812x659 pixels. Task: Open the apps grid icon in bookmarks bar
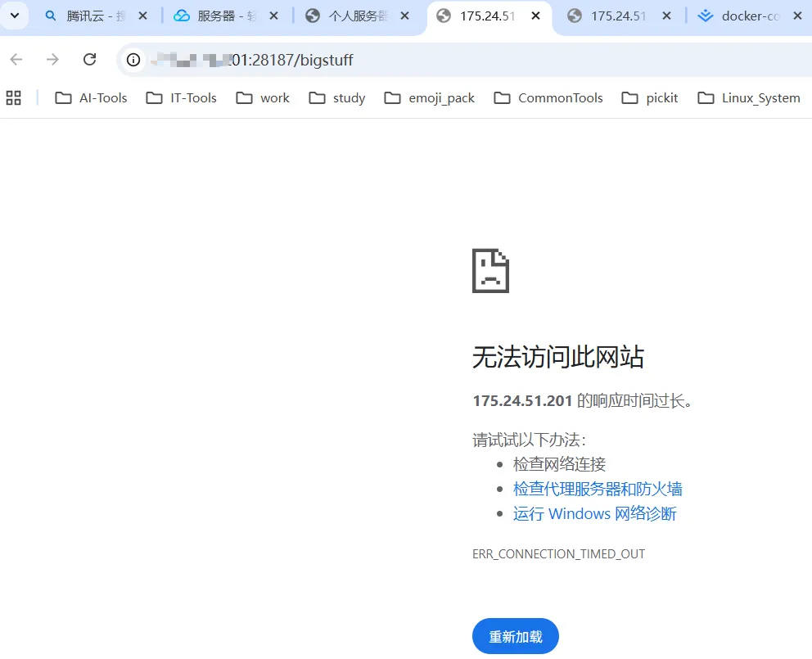[x=13, y=98]
